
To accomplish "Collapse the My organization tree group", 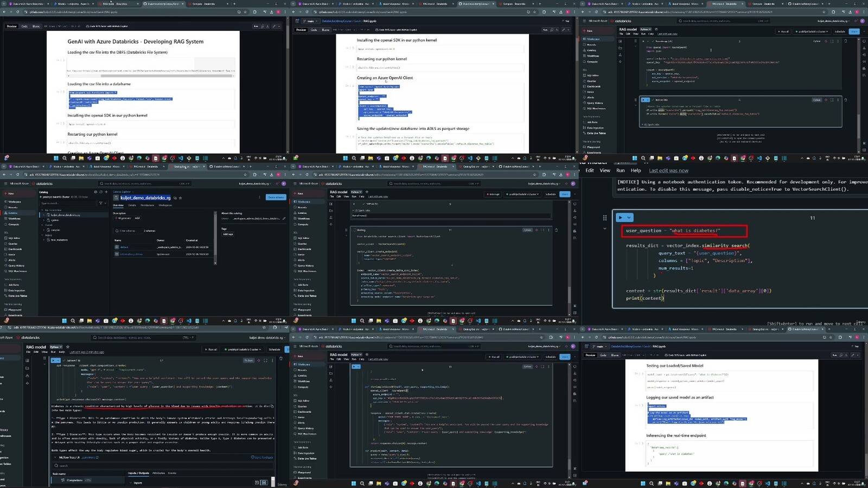I will (x=42, y=210).
